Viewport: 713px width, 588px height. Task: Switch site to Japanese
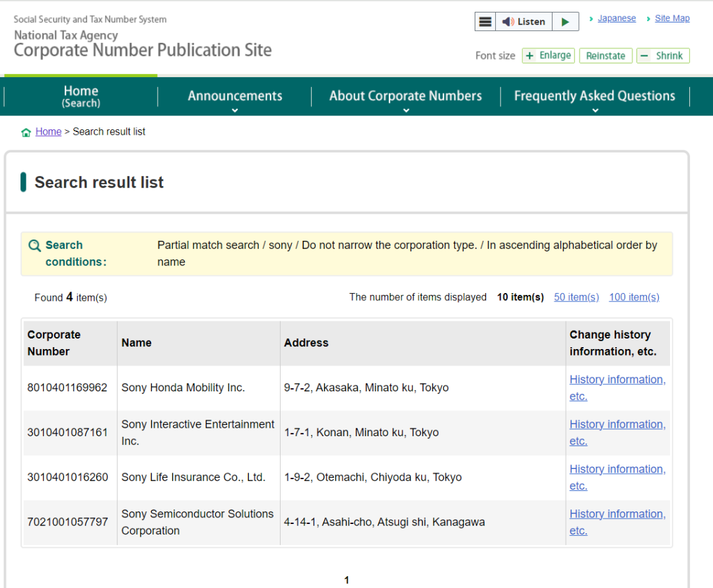[617, 18]
